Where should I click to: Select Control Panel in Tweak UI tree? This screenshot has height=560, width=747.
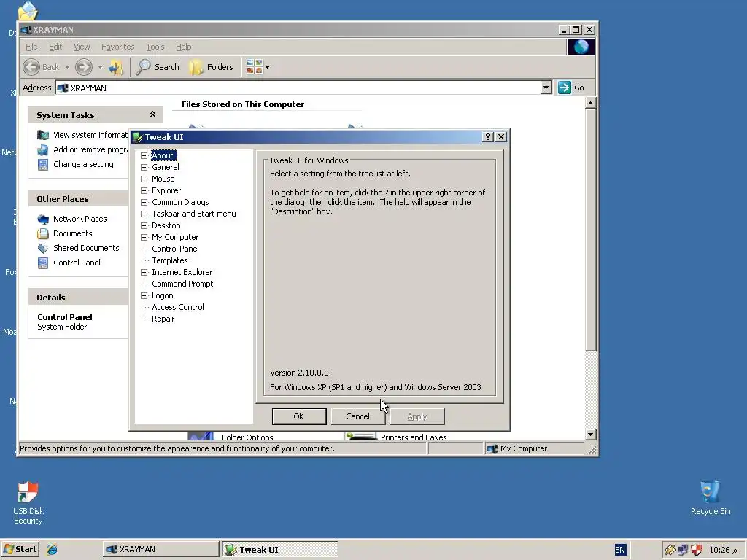coord(175,249)
